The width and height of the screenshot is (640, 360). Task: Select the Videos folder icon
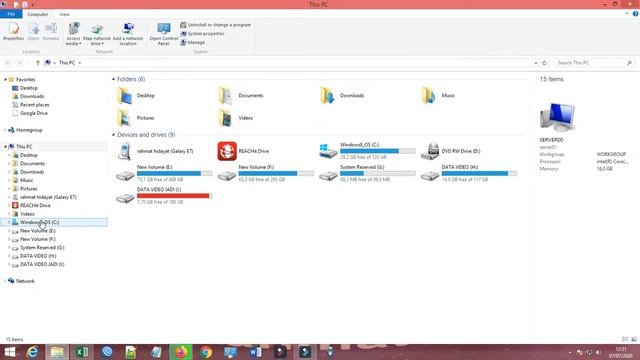point(226,118)
